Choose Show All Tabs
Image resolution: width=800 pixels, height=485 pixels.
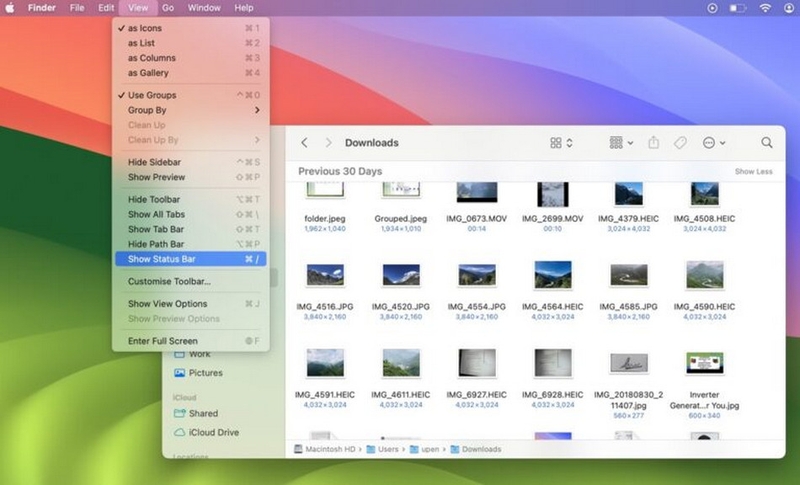tap(191, 214)
